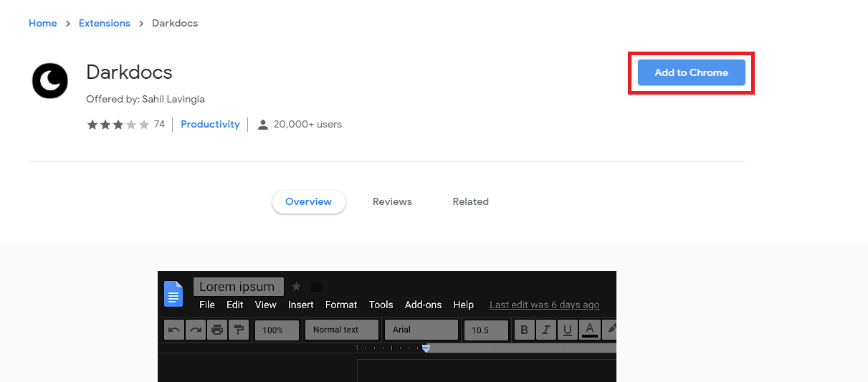868x382 pixels.
Task: Open the Help menu in preview
Action: click(x=464, y=305)
